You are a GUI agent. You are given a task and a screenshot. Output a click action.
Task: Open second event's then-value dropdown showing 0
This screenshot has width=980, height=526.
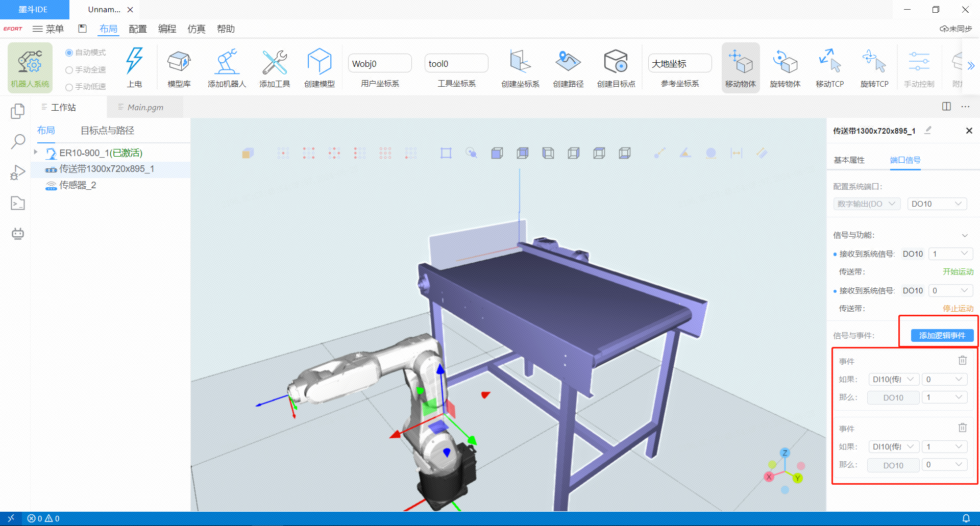pyautogui.click(x=945, y=465)
